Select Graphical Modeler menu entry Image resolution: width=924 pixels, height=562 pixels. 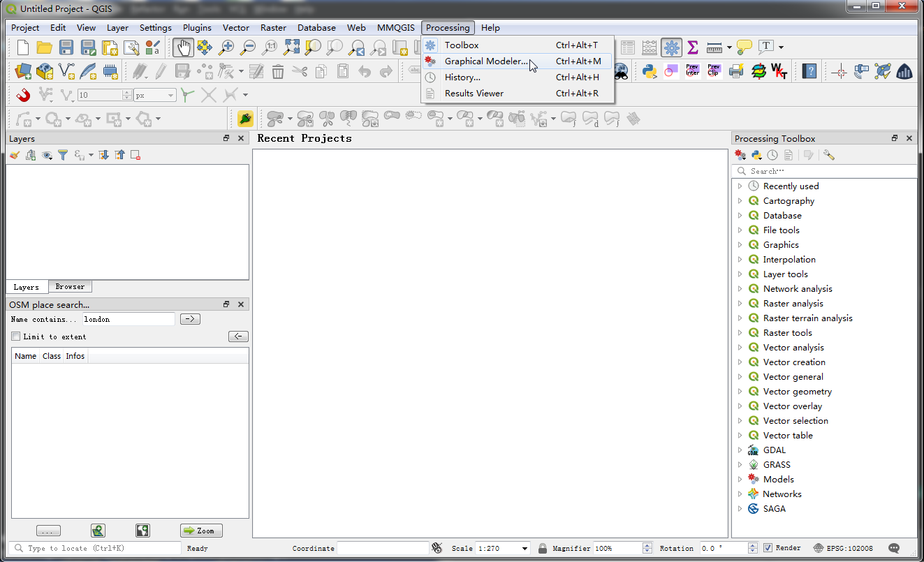tap(518, 61)
